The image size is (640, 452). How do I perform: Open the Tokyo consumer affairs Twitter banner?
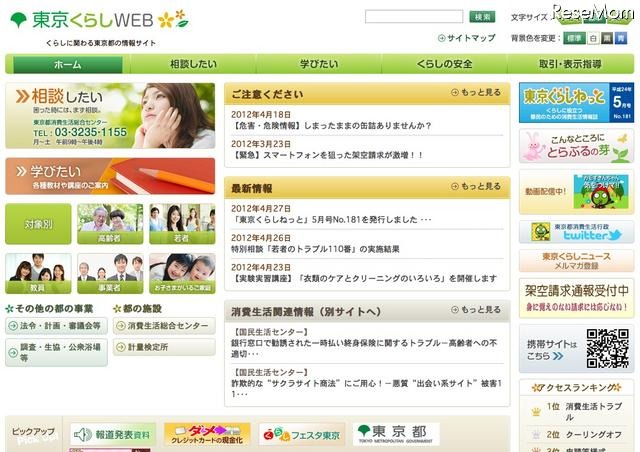[576, 232]
